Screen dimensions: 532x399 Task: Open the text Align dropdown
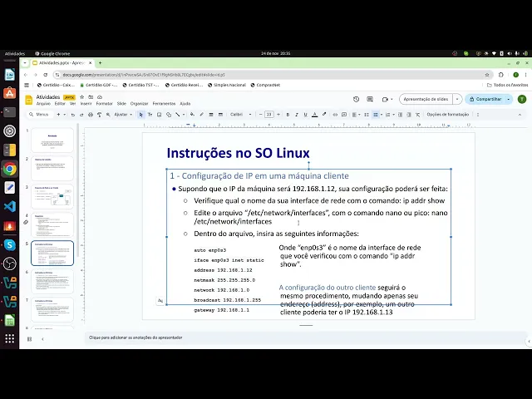(x=356, y=115)
